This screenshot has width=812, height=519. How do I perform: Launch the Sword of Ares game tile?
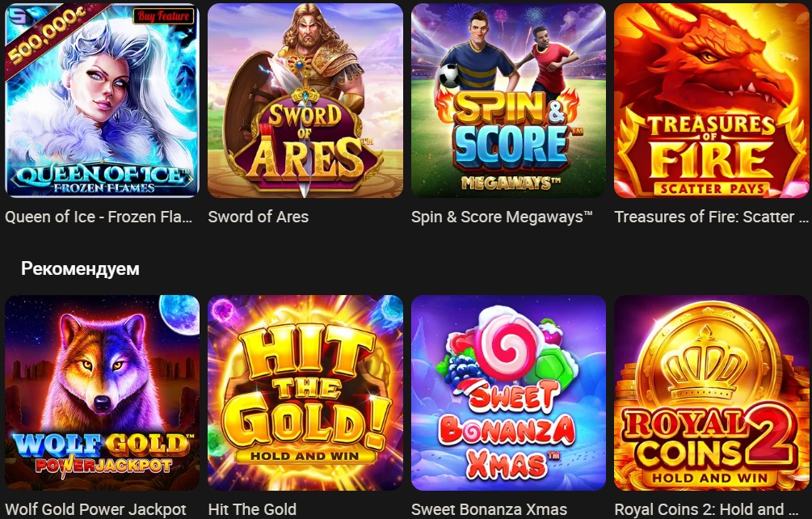(305, 100)
